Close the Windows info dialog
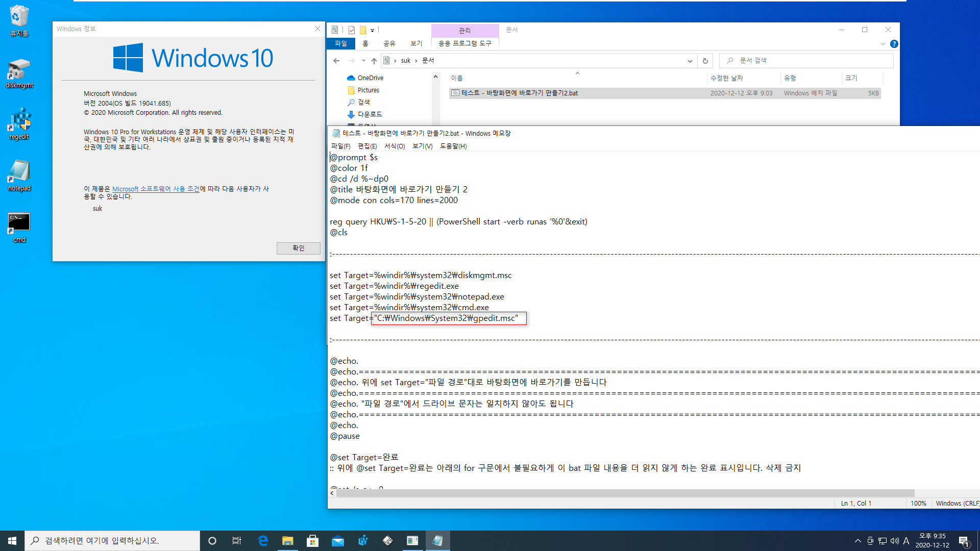Viewport: 980px width, 551px height. pos(317,29)
